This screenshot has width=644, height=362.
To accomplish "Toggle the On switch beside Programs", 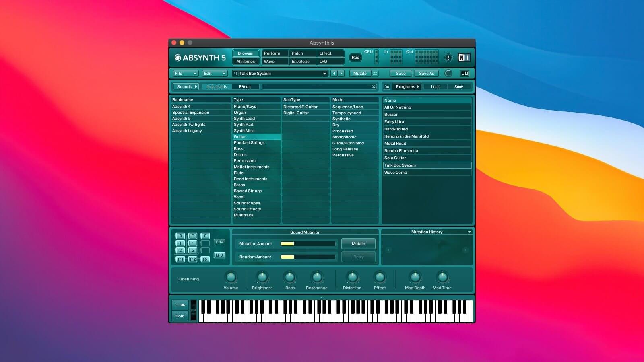I will click(386, 86).
